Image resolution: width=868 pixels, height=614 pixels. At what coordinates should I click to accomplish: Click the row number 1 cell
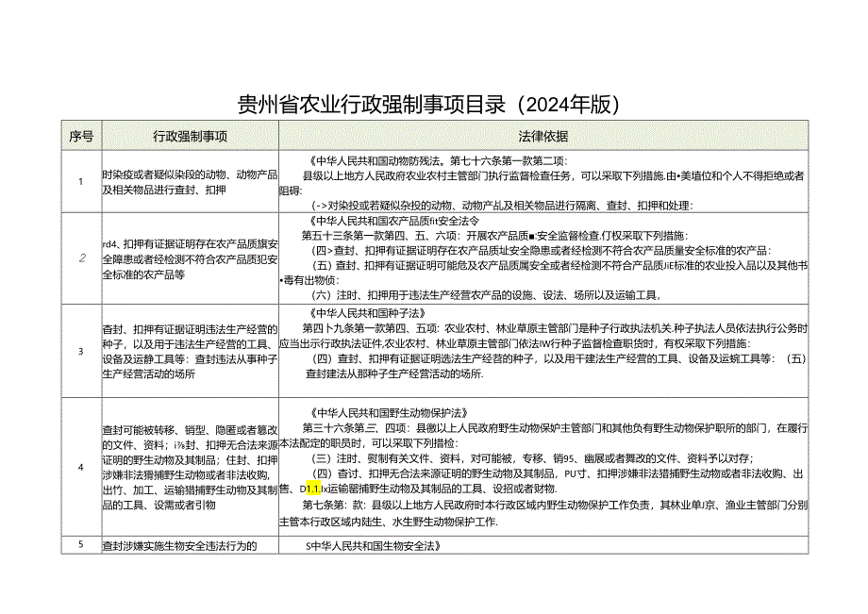click(x=82, y=179)
